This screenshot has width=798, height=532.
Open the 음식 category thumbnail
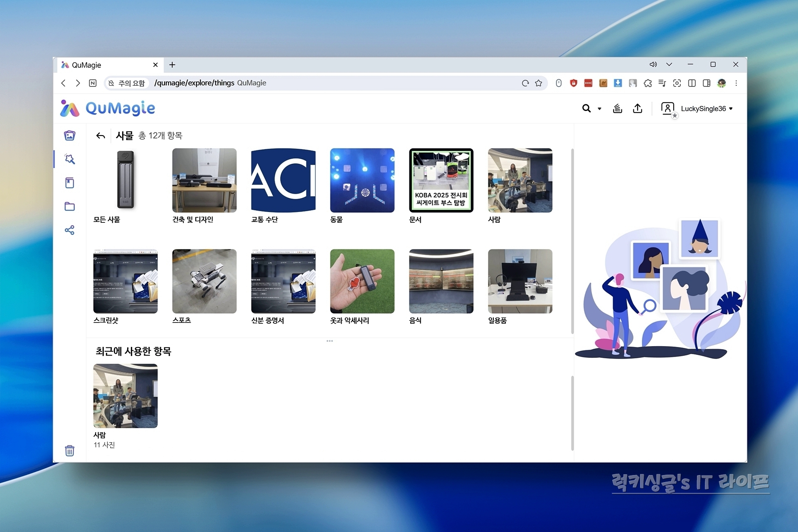(x=441, y=281)
